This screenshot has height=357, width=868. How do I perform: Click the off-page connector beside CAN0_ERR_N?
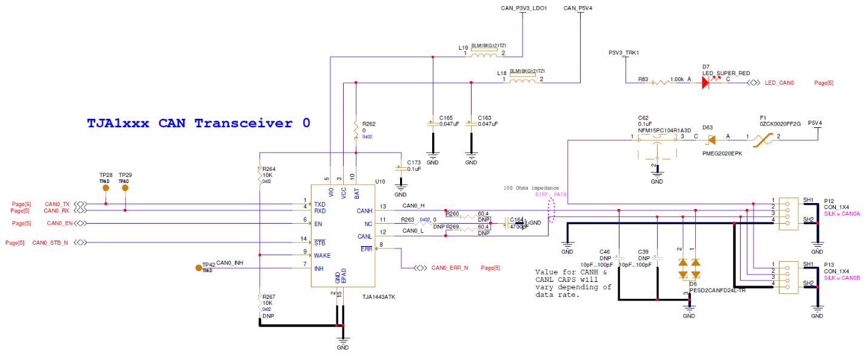click(x=419, y=267)
